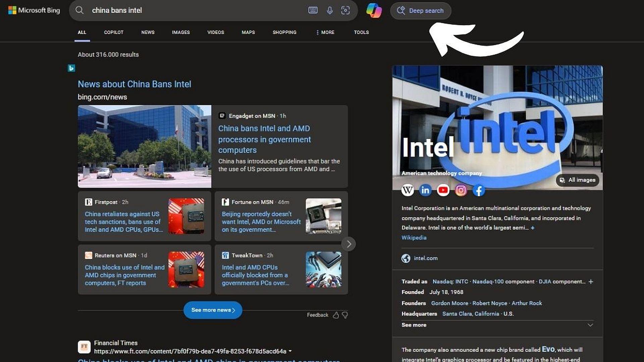Select the IMAGES tab
The width and height of the screenshot is (644, 362).
180,32
